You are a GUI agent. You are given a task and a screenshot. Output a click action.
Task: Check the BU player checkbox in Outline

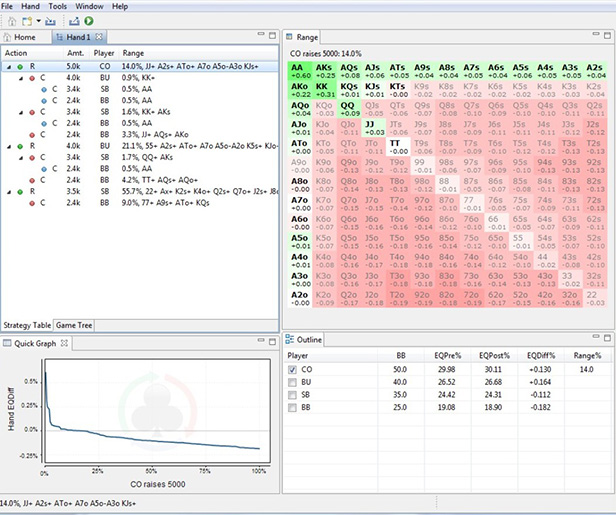click(292, 381)
